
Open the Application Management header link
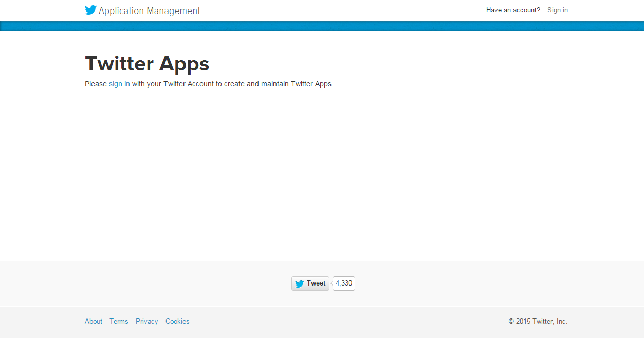point(150,11)
